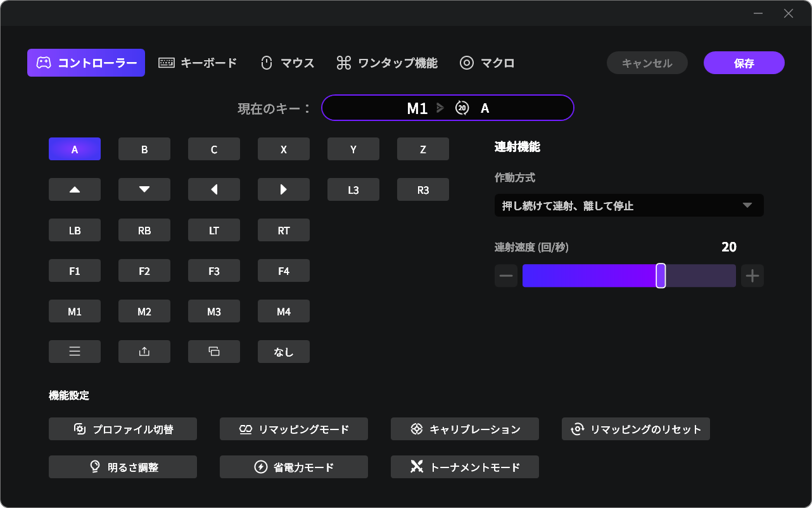Select the D-pad down arrow button
The height and width of the screenshot is (508, 812).
pos(144,189)
